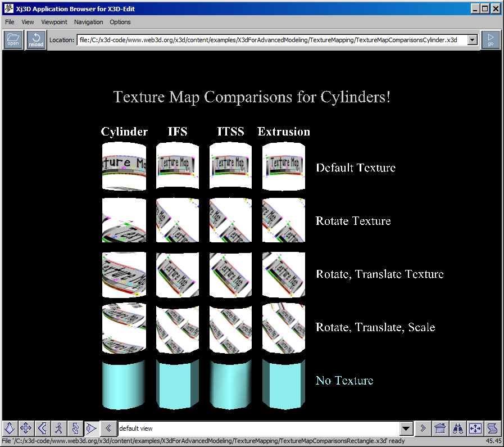Activate the look-at pointer icon
Screen dimensions: 504x447
coord(91,428)
